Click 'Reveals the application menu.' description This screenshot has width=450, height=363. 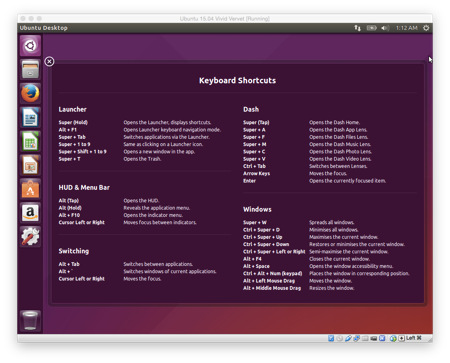(x=157, y=208)
